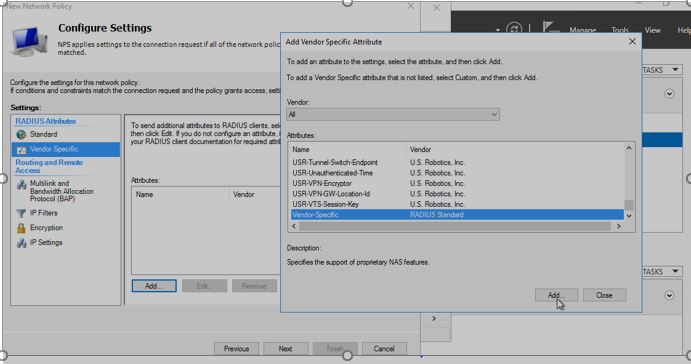Viewport: 691px width, 364px height.
Task: Select the USR-VPN-Encryptor attribute row
Action: coord(457,183)
